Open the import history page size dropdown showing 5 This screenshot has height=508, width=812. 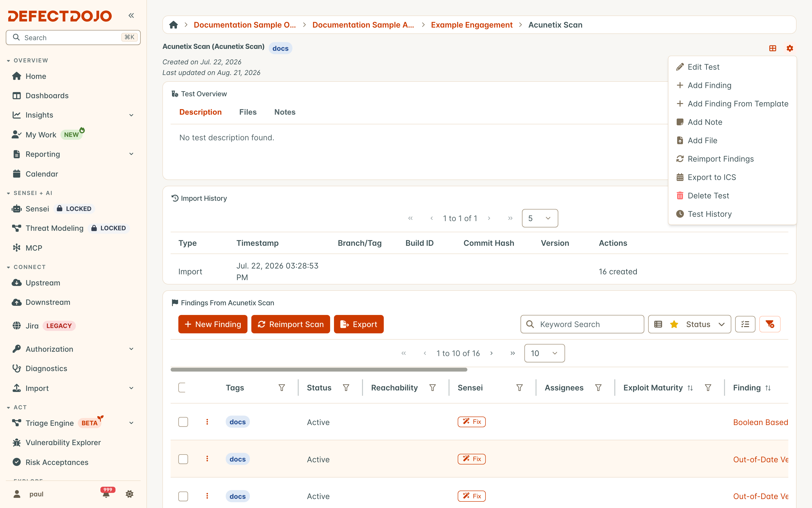[x=540, y=218]
